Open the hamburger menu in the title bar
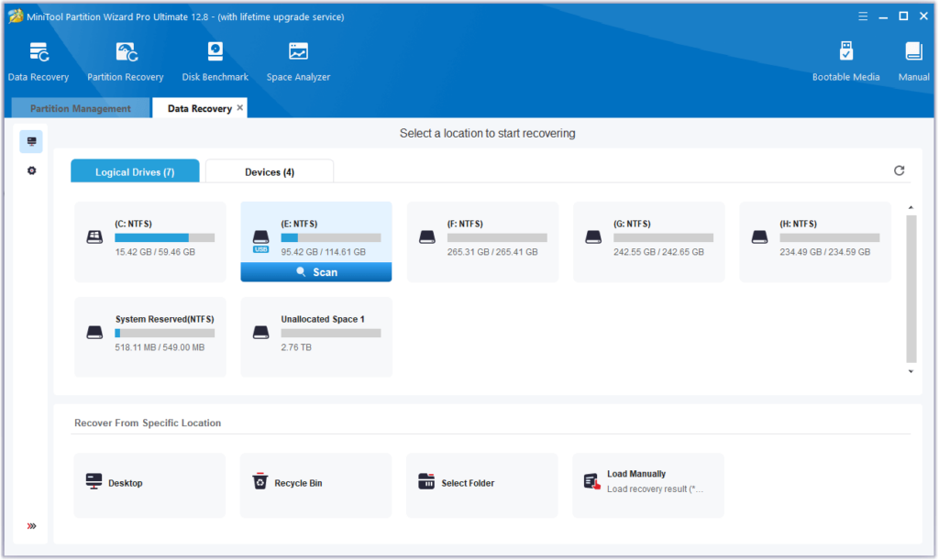Viewport: 939px width, 560px height. tap(863, 16)
